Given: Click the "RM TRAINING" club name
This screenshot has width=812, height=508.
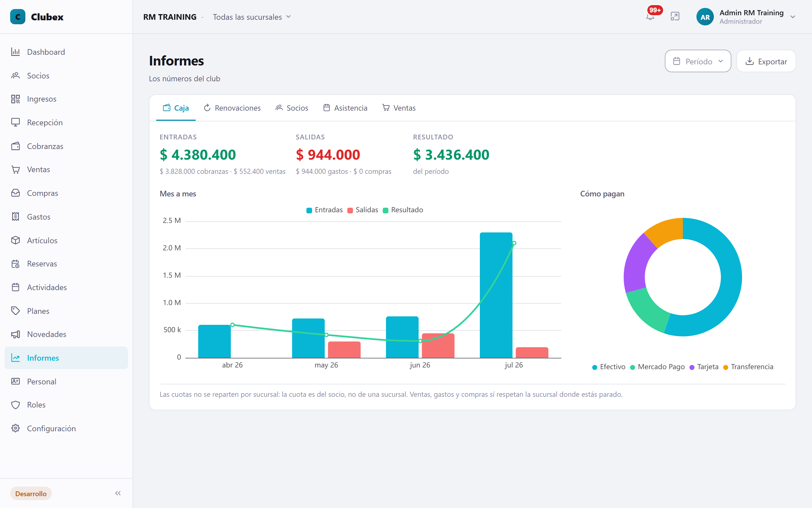Looking at the screenshot, I should coord(170,17).
